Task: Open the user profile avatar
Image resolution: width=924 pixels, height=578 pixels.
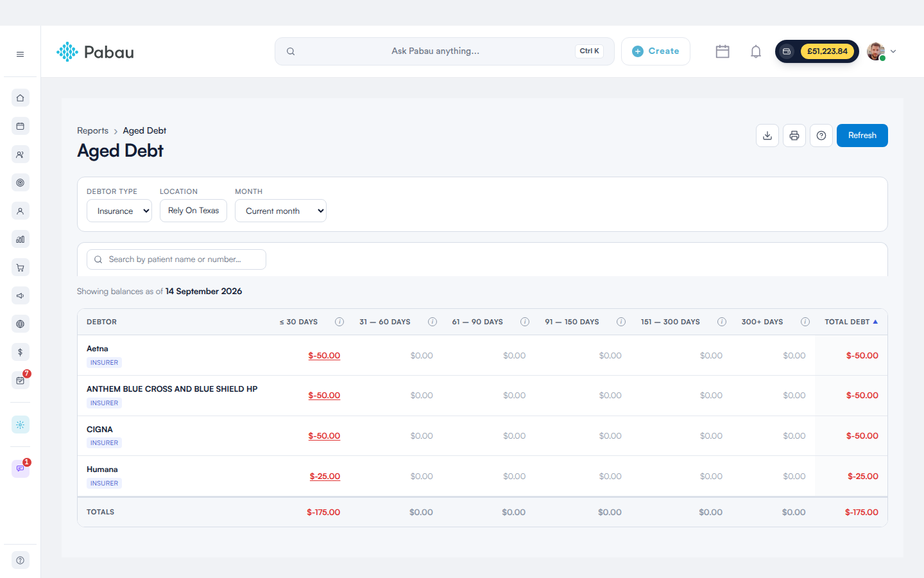Action: 876,51
